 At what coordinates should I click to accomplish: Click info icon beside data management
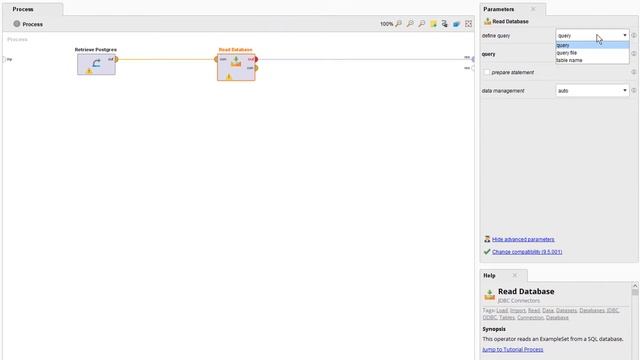634,90
